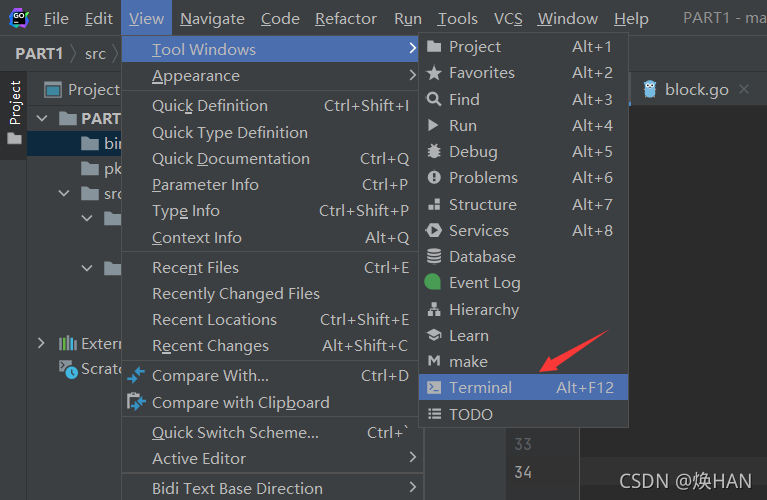Screen dimensions: 767x500
Task: Click the Hierarchy icon entry
Action: (x=434, y=309)
